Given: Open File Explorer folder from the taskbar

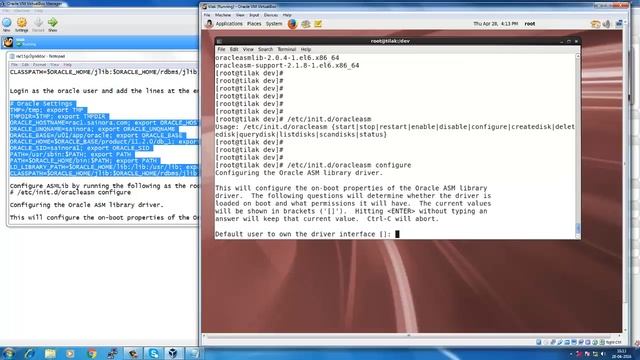Looking at the screenshot, I should (50, 353).
